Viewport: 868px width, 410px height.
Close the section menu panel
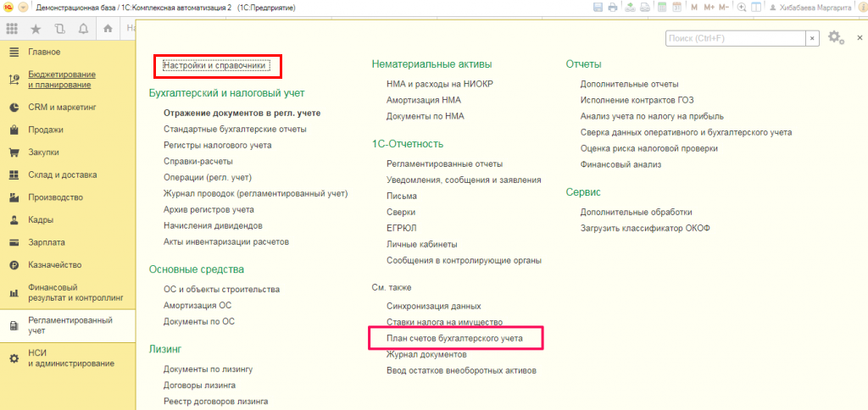860,37
